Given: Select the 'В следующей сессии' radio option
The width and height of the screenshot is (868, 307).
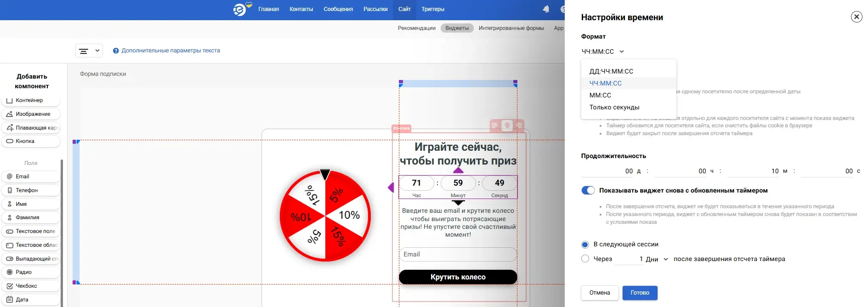Looking at the screenshot, I should [x=585, y=244].
